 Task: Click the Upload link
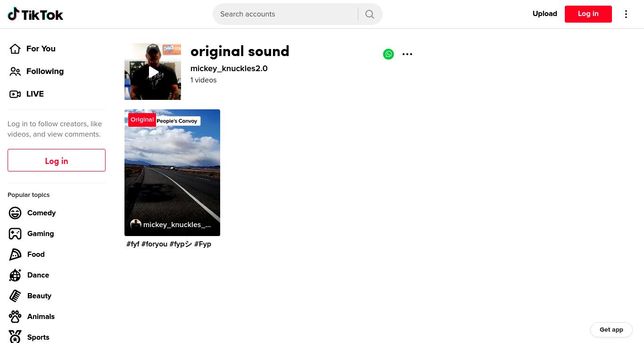(545, 14)
